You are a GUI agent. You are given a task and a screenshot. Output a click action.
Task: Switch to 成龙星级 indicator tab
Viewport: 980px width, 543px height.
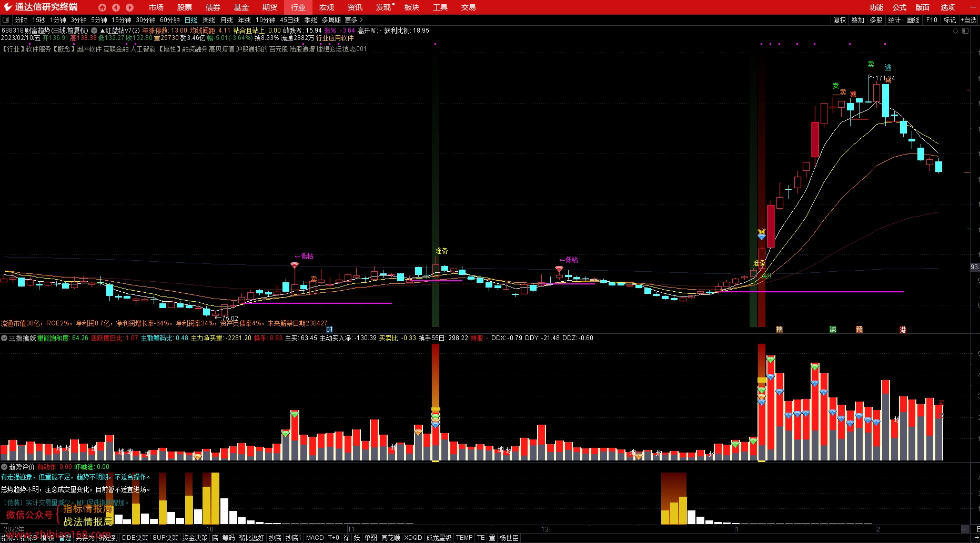pyautogui.click(x=439, y=538)
